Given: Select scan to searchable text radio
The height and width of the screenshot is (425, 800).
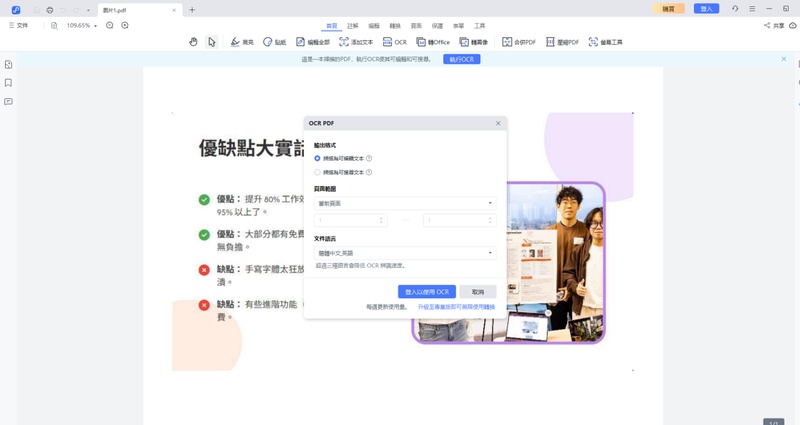Looking at the screenshot, I should pos(317,172).
